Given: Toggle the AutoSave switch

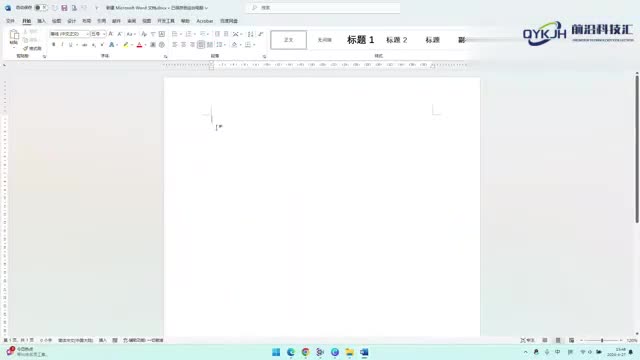Looking at the screenshot, I should tap(40, 8).
